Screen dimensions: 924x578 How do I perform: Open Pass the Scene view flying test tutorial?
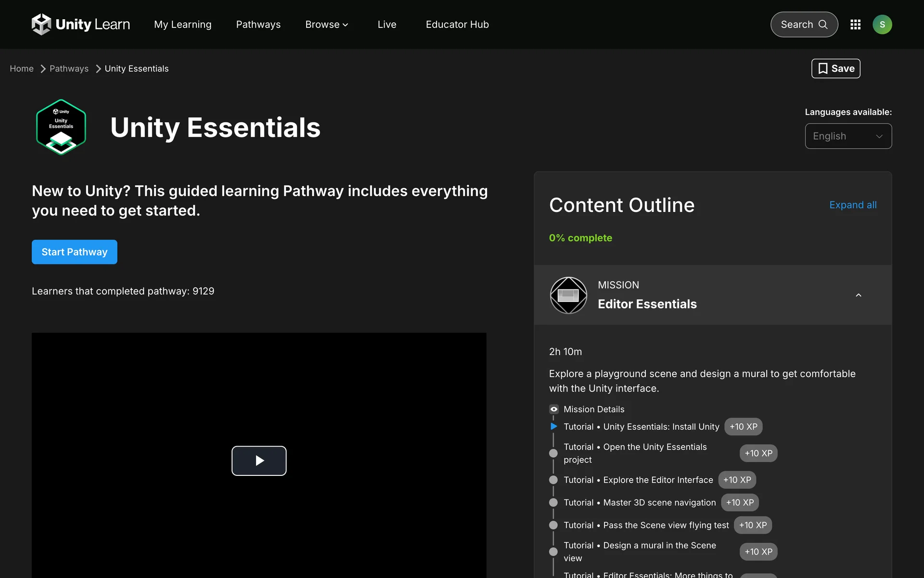(x=666, y=525)
